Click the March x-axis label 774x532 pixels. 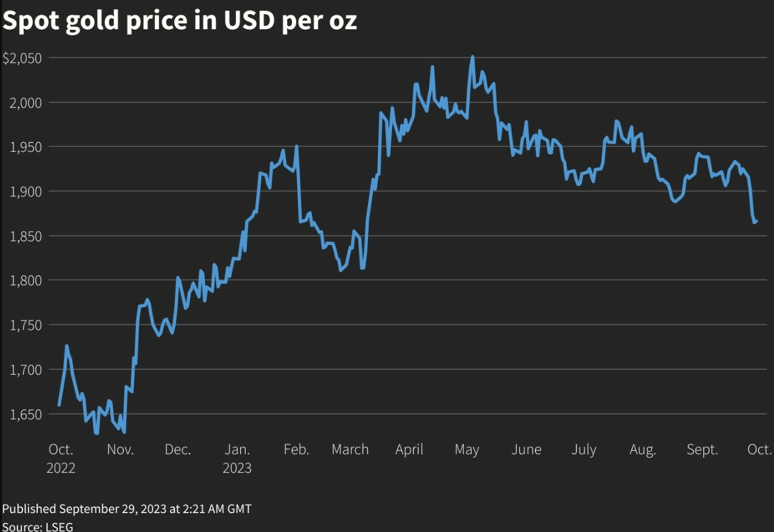pyautogui.click(x=350, y=450)
